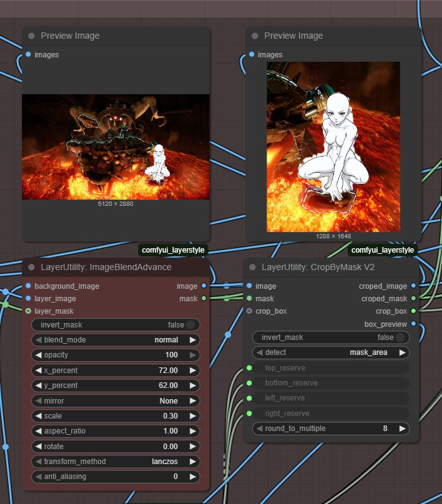Click the box_preview output connector
Image resolution: width=442 pixels, height=504 pixels.
click(413, 324)
